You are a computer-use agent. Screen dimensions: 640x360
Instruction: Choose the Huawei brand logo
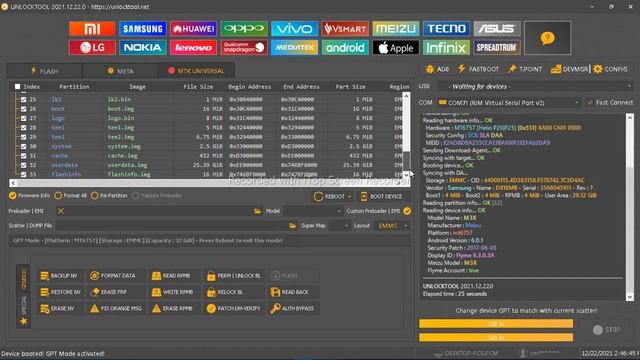click(x=193, y=29)
